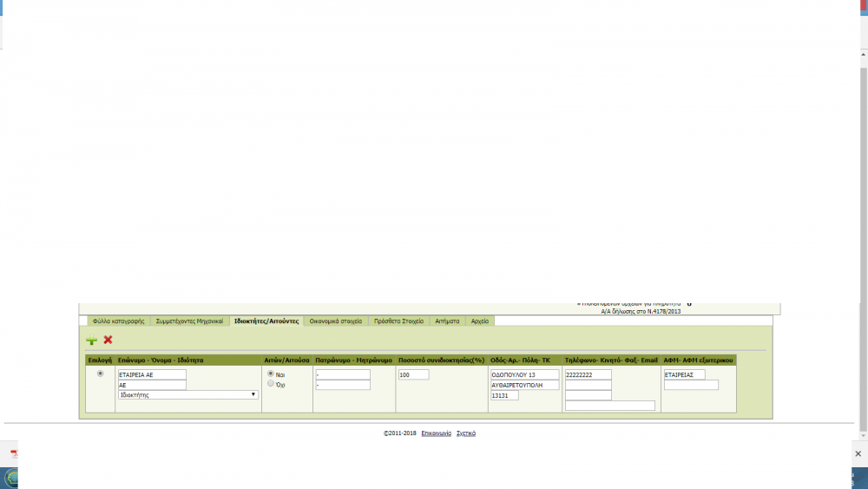The height and width of the screenshot is (489, 868).
Task: Click the Σχετικά footer link
Action: pos(466,433)
